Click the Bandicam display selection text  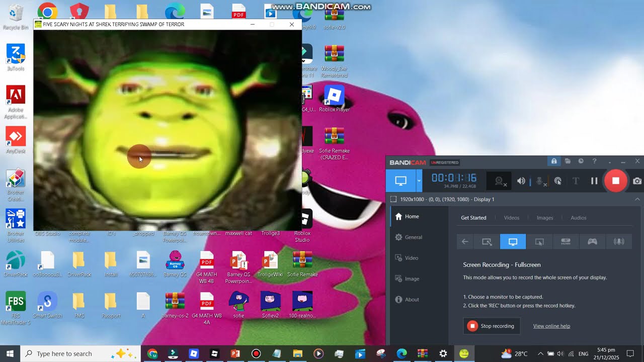[447, 199]
